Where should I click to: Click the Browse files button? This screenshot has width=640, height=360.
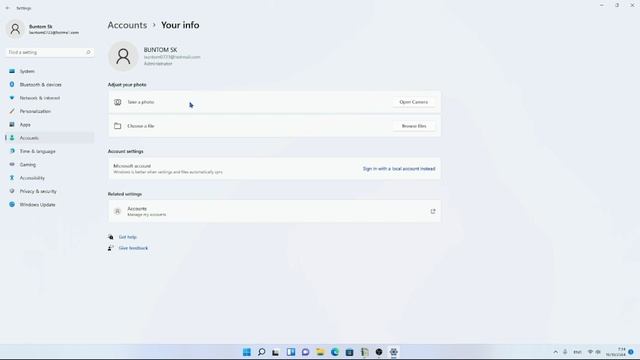(413, 126)
